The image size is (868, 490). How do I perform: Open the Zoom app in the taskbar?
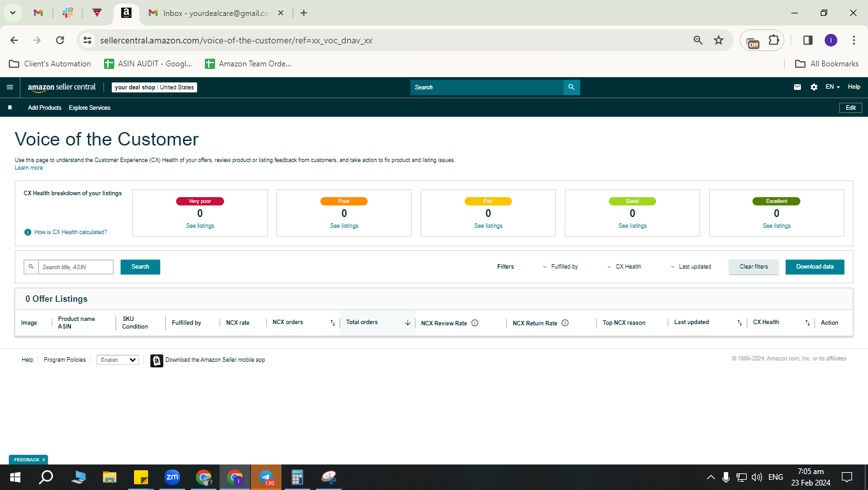coord(172,477)
